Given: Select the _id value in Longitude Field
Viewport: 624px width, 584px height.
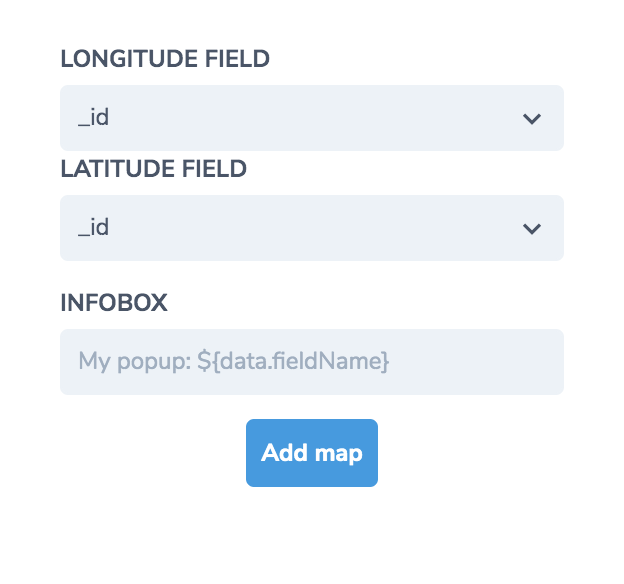Looking at the screenshot, I should pyautogui.click(x=94, y=118).
